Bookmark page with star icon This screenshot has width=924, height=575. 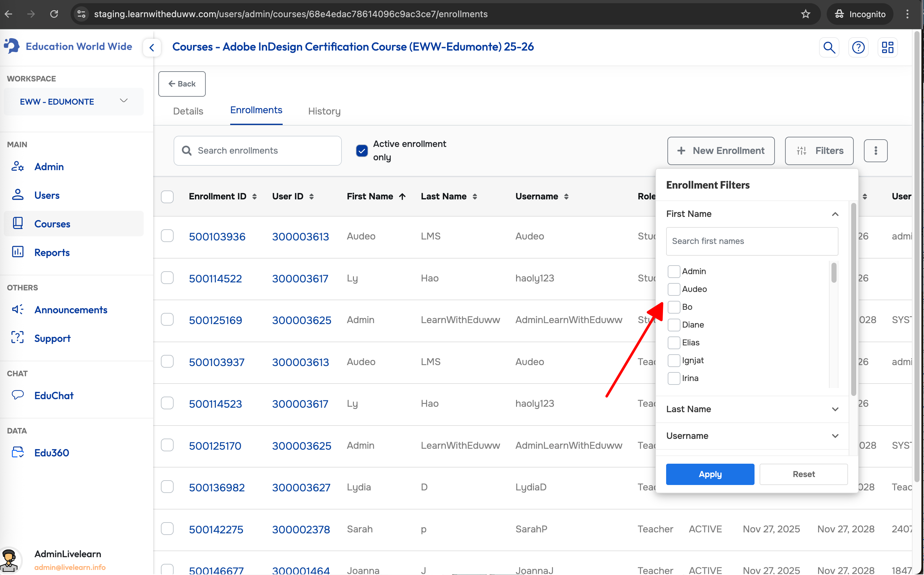[805, 14]
